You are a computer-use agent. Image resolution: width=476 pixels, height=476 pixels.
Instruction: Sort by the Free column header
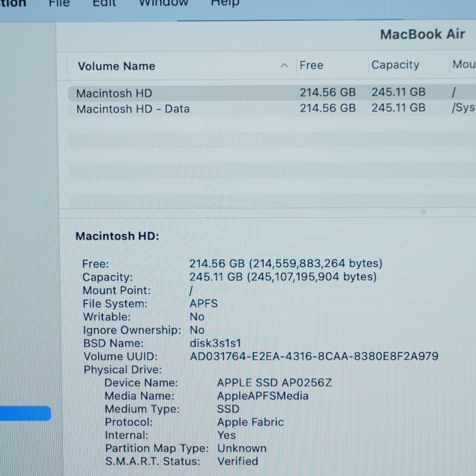coord(311,65)
